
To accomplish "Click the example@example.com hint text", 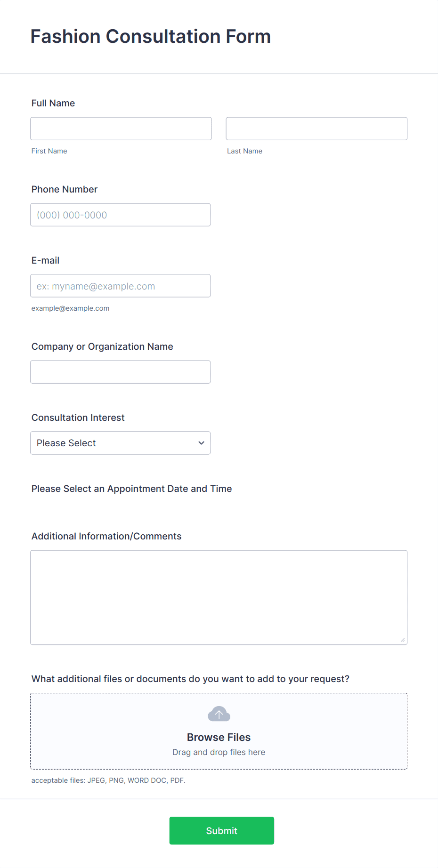I will pos(71,308).
